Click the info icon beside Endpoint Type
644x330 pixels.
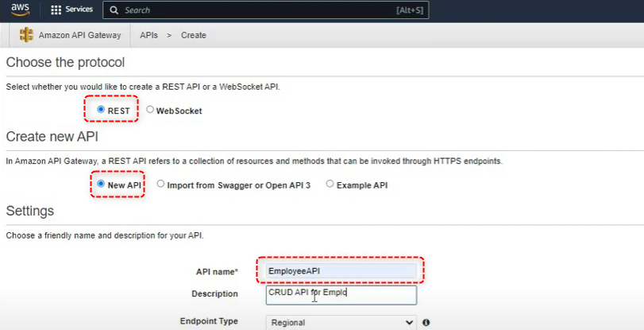point(426,322)
